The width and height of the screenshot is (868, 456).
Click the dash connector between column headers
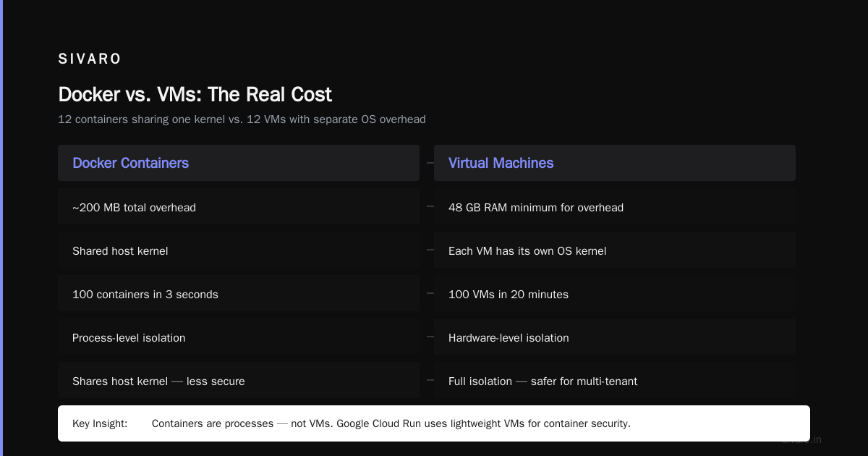point(430,163)
